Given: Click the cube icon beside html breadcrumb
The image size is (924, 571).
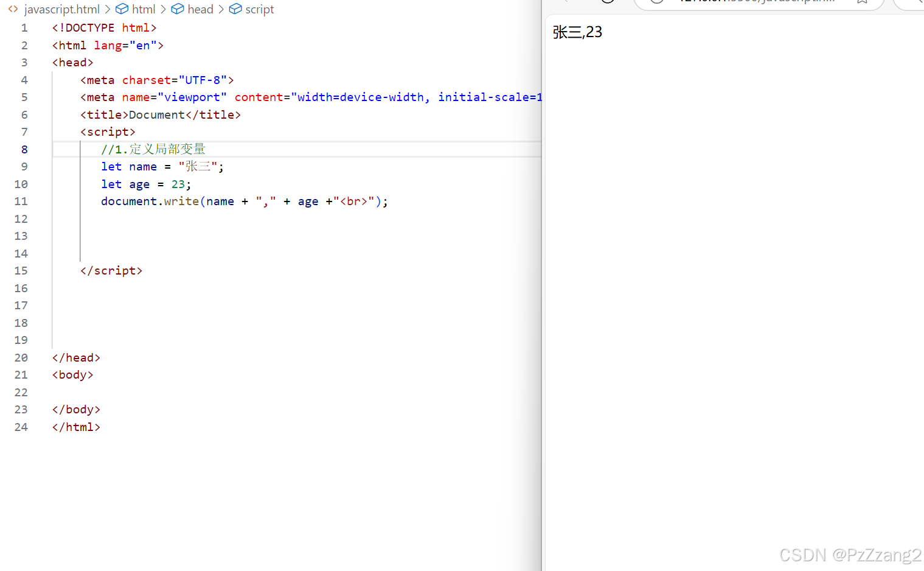Looking at the screenshot, I should [122, 9].
